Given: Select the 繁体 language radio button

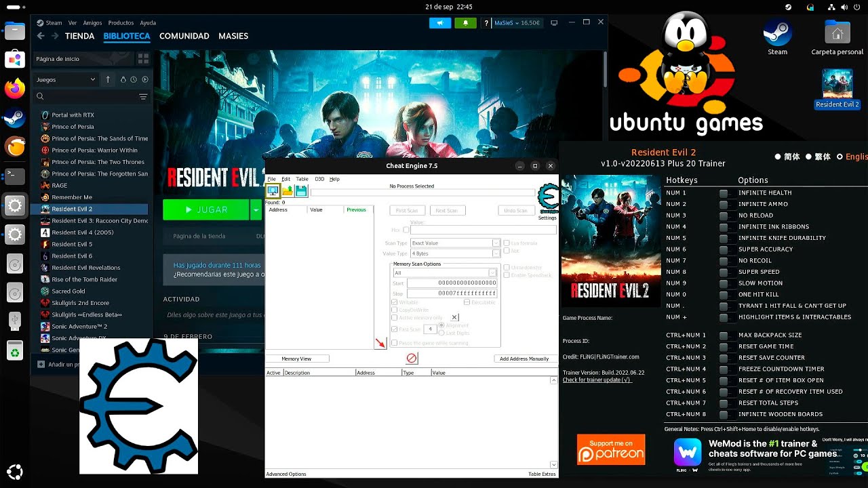Looking at the screenshot, I should pos(809,157).
